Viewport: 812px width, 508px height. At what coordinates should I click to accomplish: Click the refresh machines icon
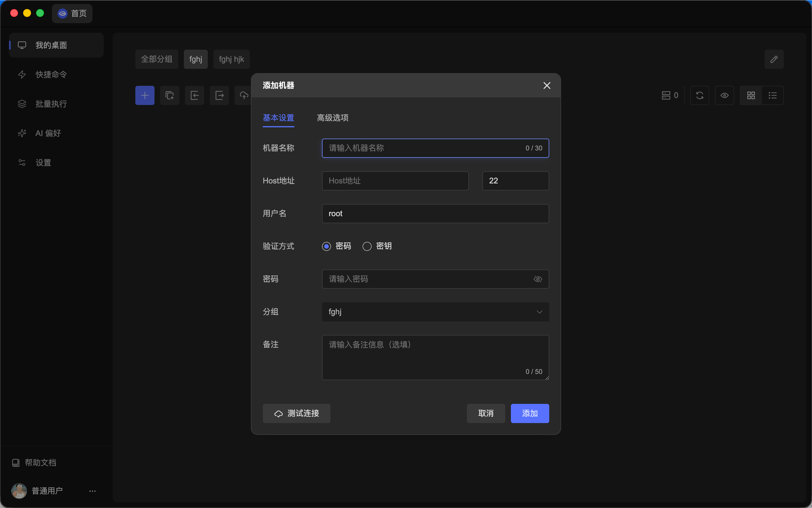[x=700, y=95]
